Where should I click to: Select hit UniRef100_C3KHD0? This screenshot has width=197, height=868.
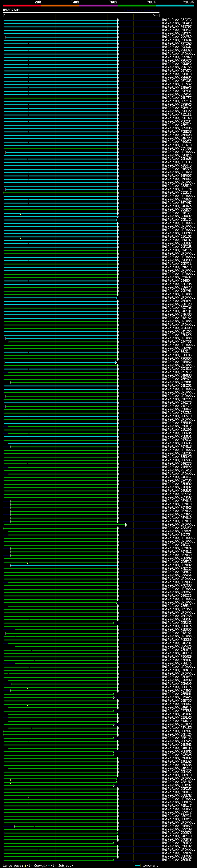177,484
